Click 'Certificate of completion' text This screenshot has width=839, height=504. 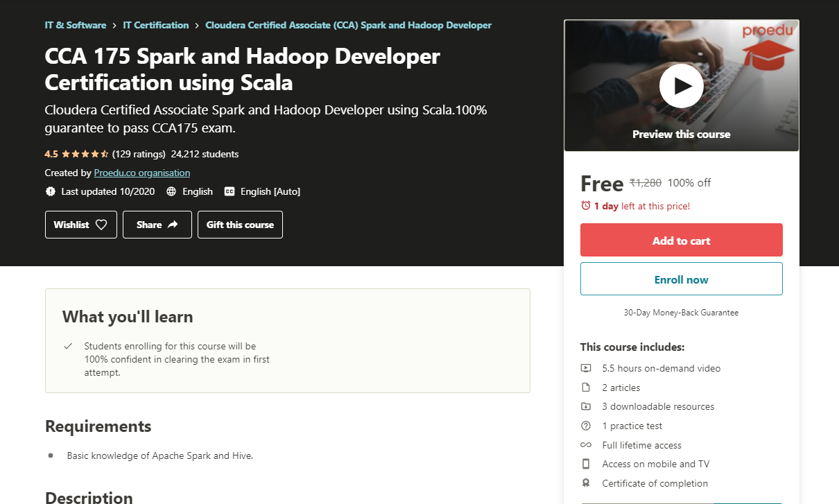pyautogui.click(x=655, y=483)
